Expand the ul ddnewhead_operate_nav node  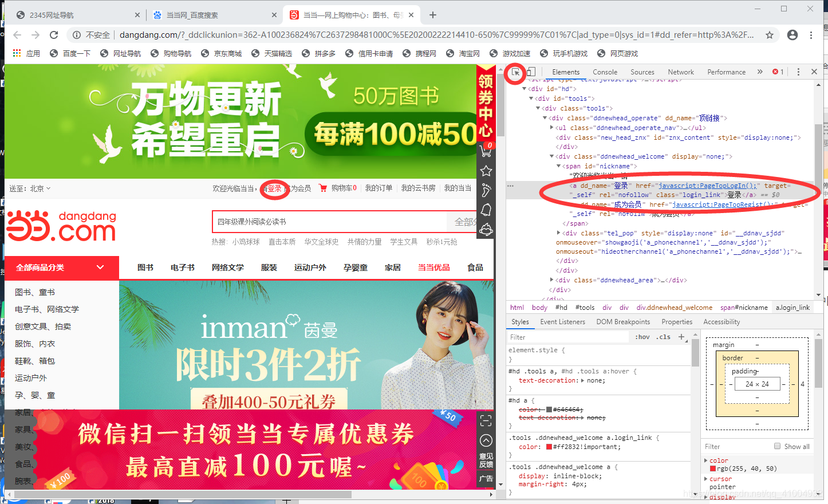click(551, 128)
